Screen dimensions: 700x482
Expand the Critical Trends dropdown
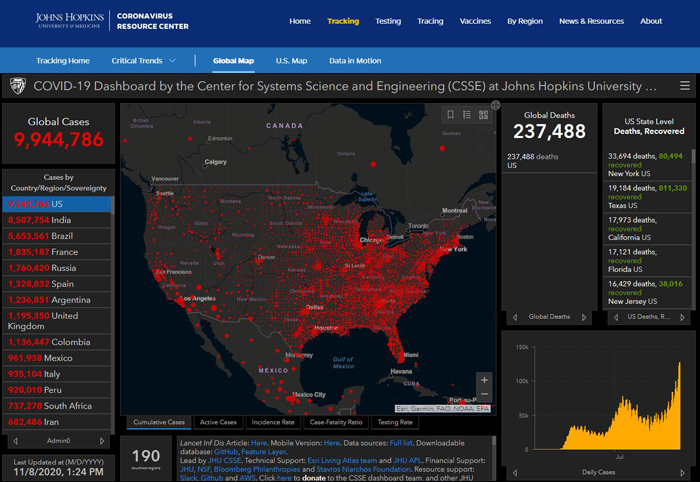143,61
